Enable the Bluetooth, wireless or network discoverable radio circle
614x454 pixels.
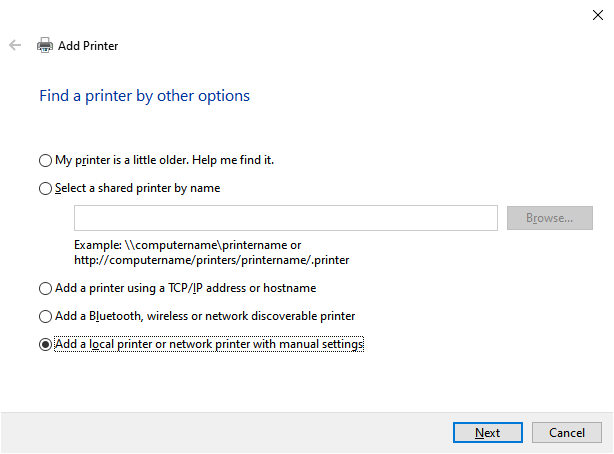tap(45, 316)
